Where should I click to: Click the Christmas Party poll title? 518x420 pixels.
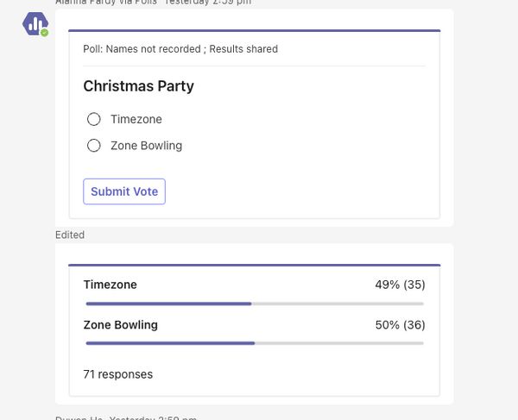click(138, 86)
